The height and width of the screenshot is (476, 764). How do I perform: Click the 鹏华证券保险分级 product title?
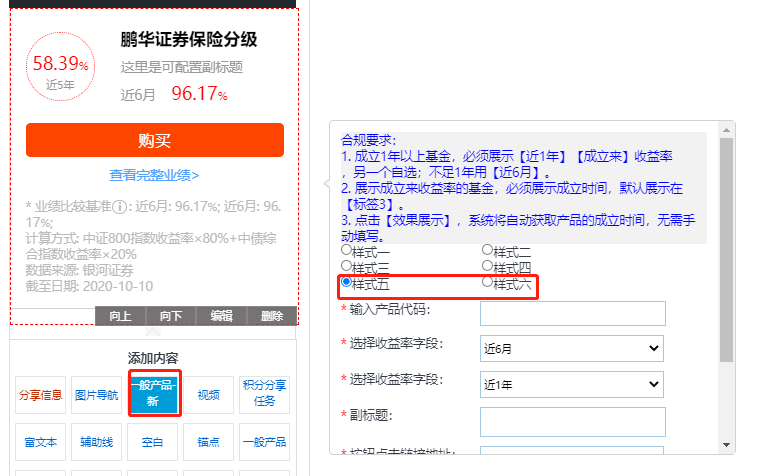coord(189,39)
